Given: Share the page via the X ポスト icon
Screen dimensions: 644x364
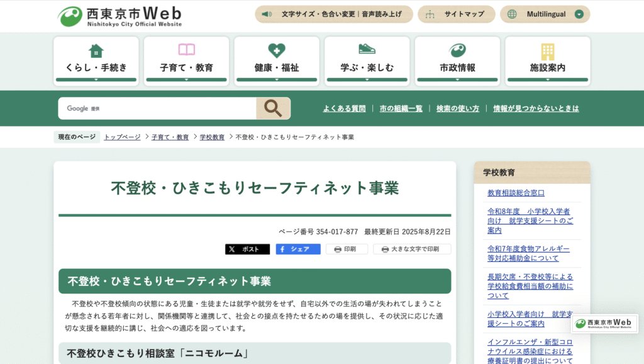Looking at the screenshot, I should [233, 249].
